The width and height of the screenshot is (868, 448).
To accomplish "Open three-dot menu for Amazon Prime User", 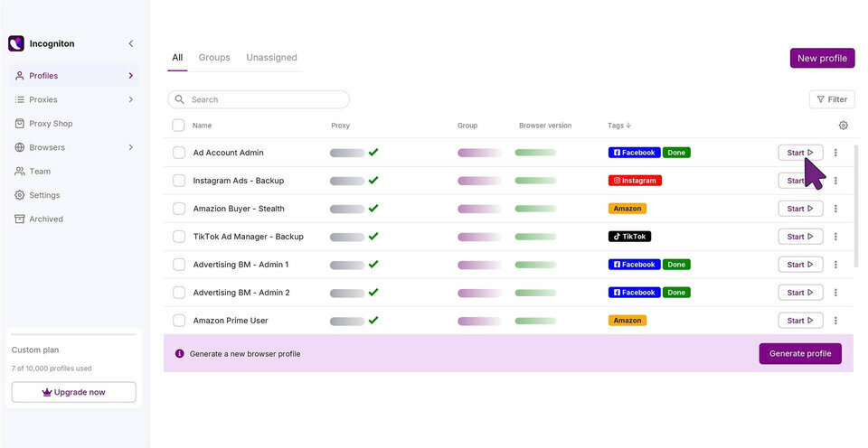I will click(835, 321).
